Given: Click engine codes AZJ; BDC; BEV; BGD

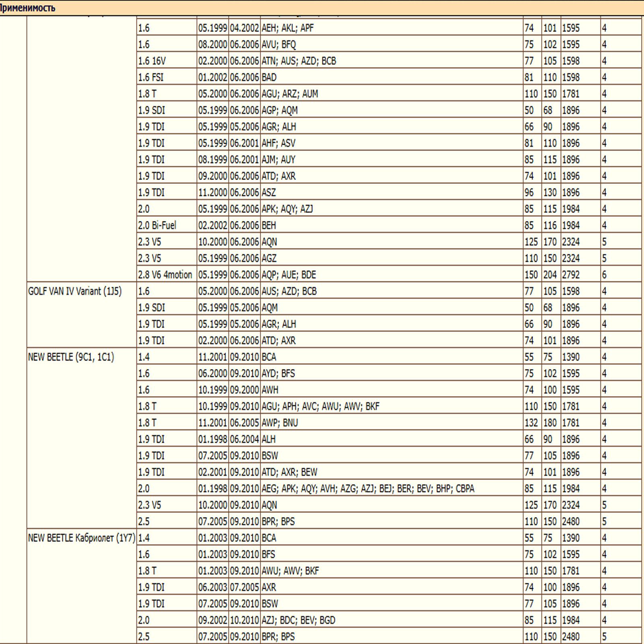Looking at the screenshot, I should click(298, 620).
